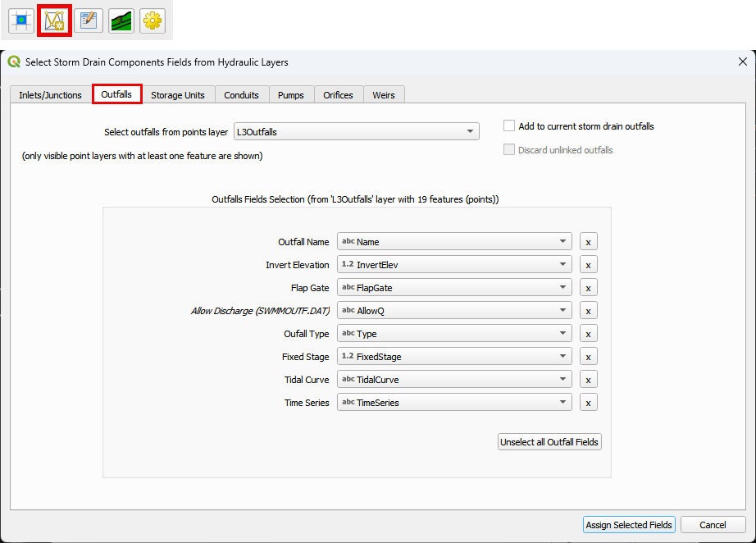Click the grid cell with green dot icon
The image size is (756, 543).
pos(21,21)
